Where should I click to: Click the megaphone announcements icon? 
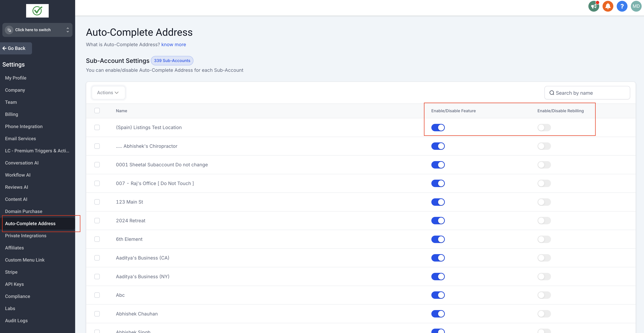click(593, 6)
